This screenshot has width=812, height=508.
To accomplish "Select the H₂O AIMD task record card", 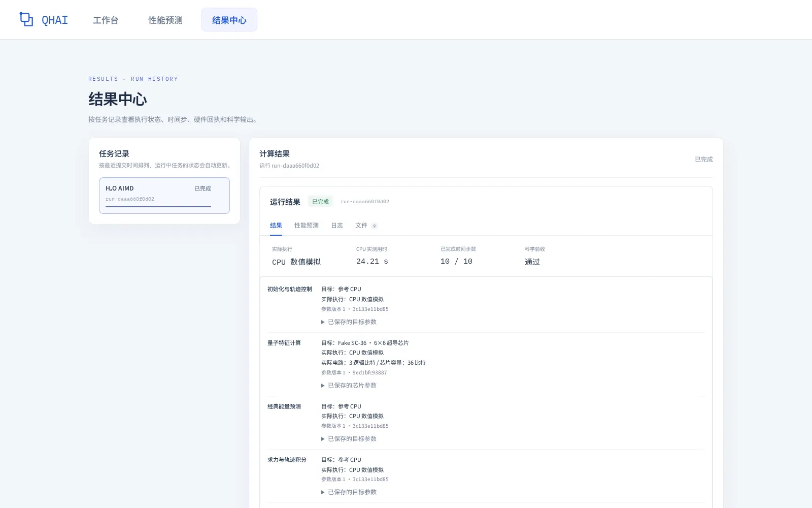I will 164,196.
